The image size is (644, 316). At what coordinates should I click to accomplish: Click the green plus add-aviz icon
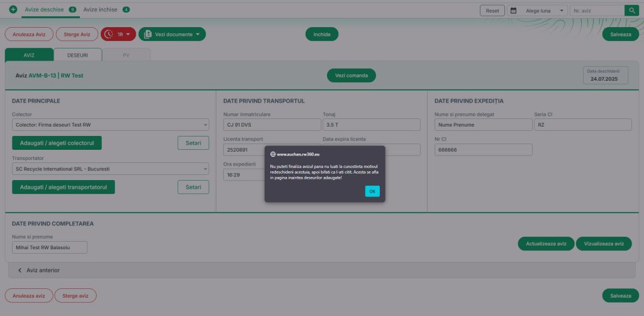[x=13, y=10]
